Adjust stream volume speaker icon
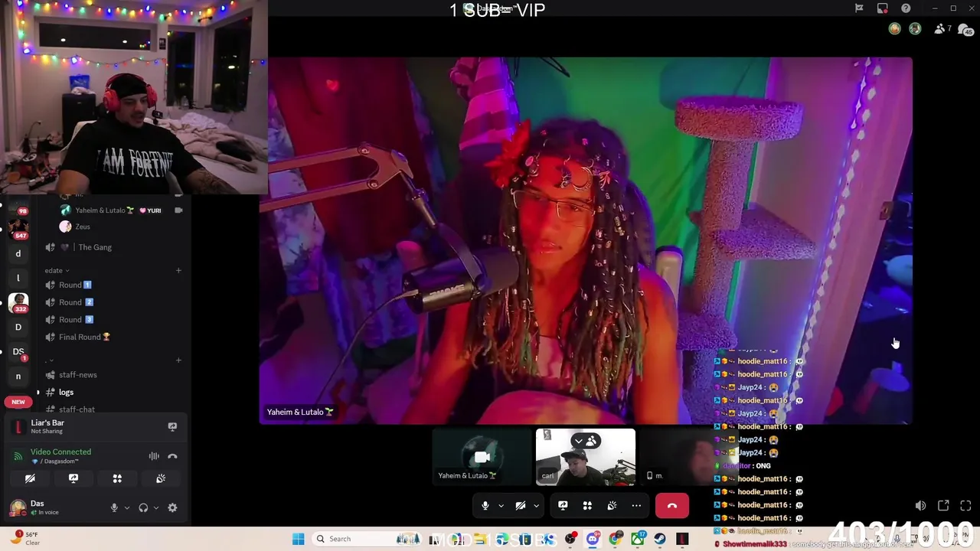The width and height of the screenshot is (980, 551). click(x=920, y=506)
